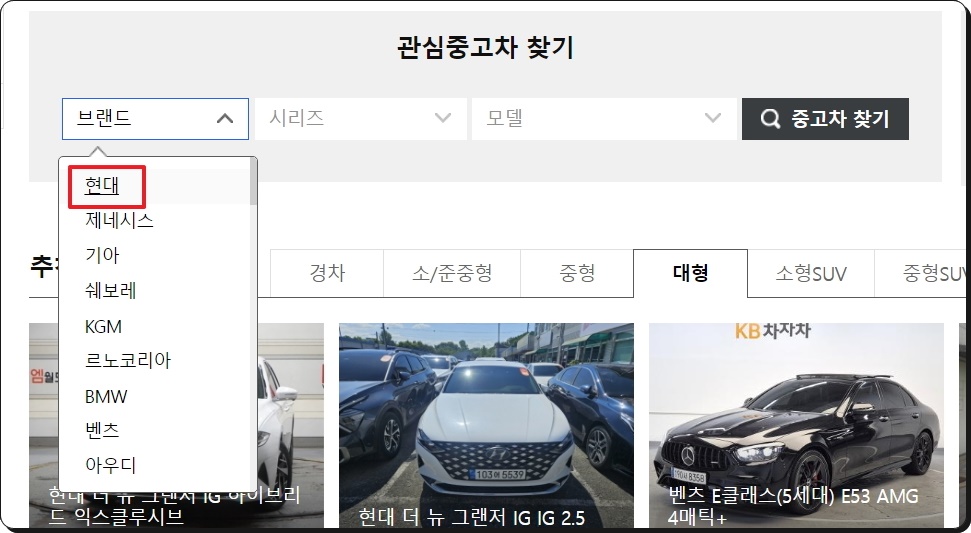
Task: Click the 벤츠 E클래스(5세대) E53 AMG title
Action: 793,506
